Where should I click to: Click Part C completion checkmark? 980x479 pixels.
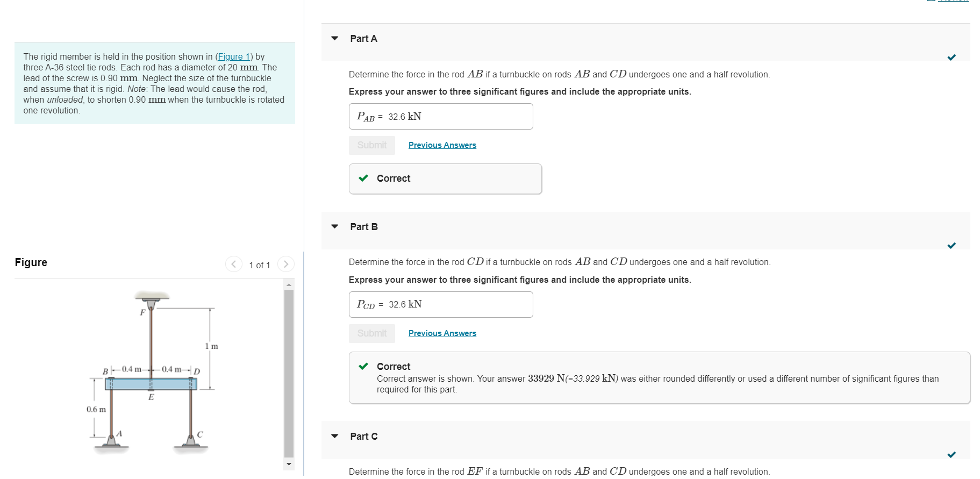tap(952, 455)
